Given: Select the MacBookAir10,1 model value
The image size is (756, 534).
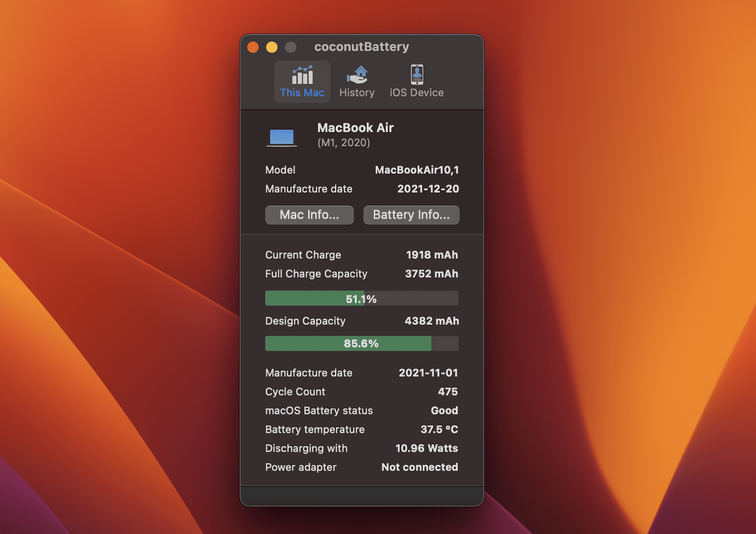Looking at the screenshot, I should tap(417, 170).
